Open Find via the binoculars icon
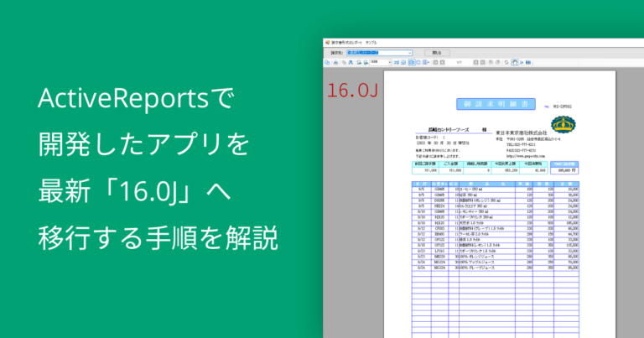 pyautogui.click(x=351, y=62)
